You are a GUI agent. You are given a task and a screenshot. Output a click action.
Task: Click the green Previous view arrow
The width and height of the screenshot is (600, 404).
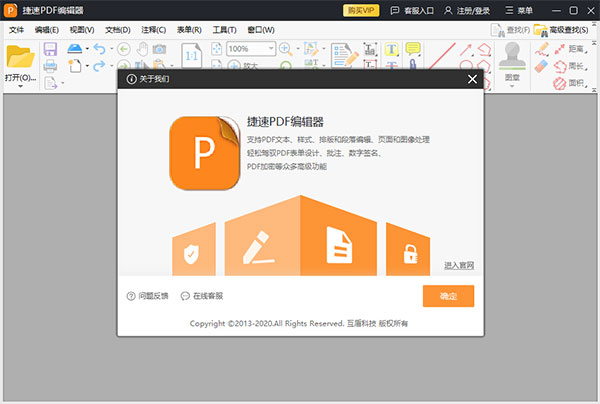click(124, 49)
